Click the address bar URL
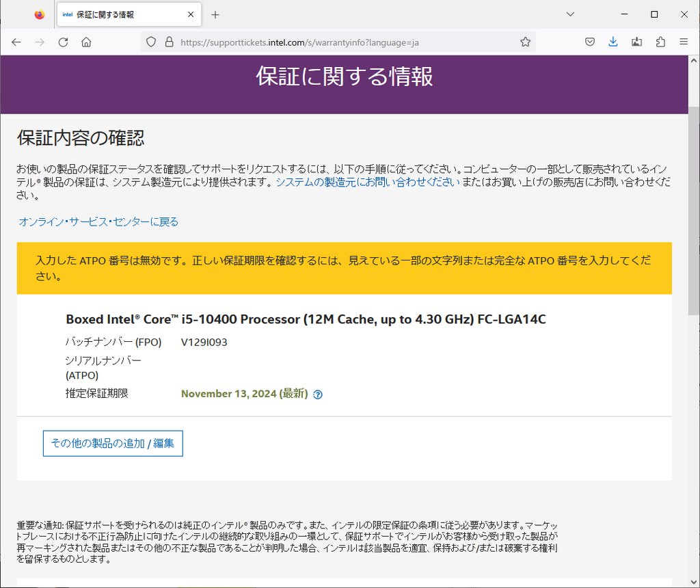700x588 pixels. coord(299,43)
